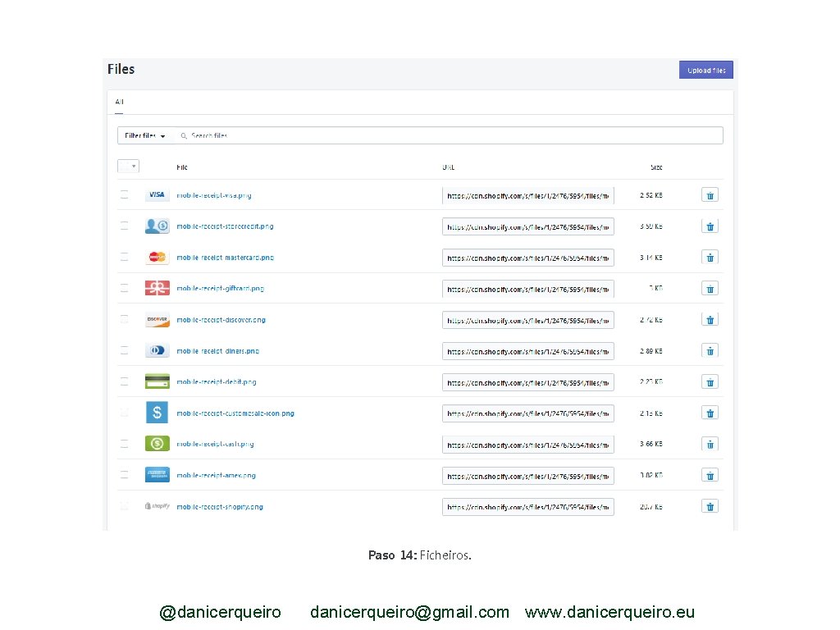Check the box for mobile-receipt-cash.png
Viewport: 840px width, 630px height.
click(125, 444)
